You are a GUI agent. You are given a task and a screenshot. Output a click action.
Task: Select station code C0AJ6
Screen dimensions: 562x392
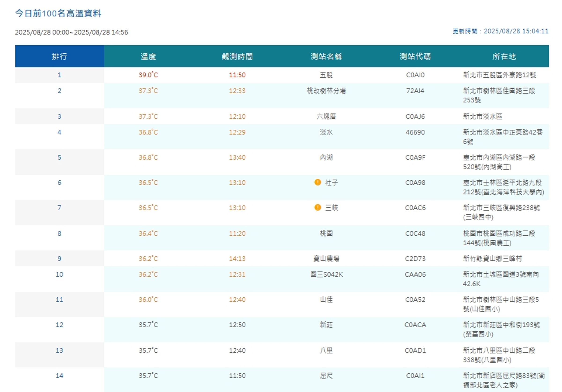(x=415, y=116)
